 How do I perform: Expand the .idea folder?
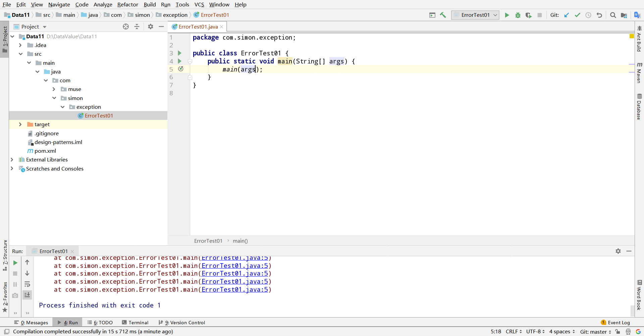20,45
